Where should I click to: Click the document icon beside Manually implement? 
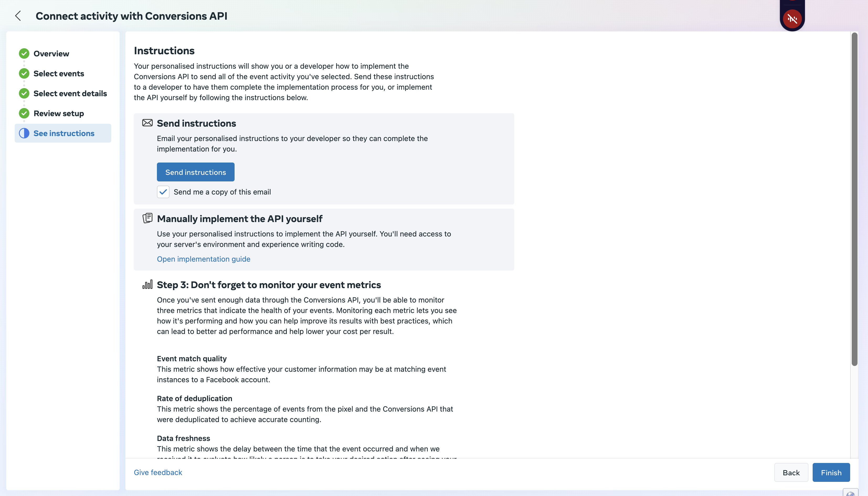pos(147,218)
